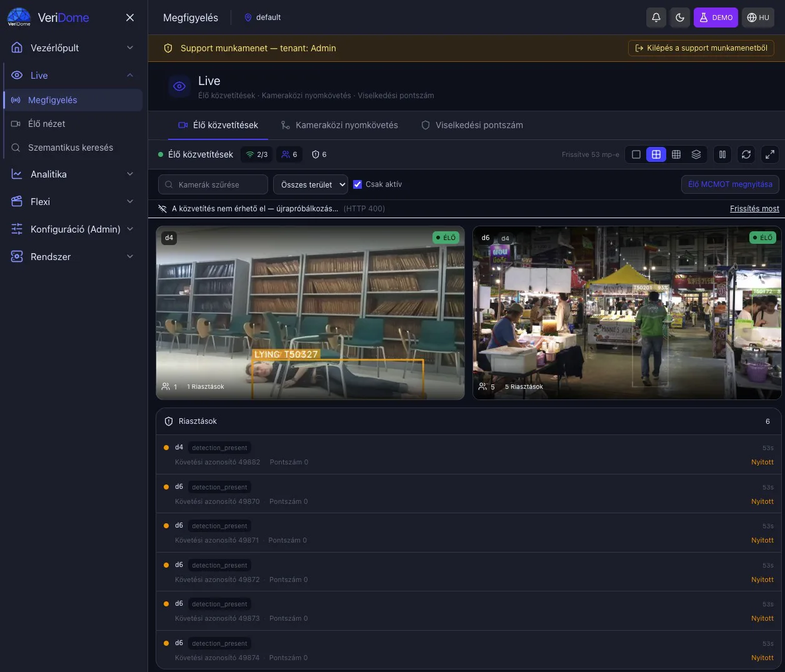
Task: Open Szemantikus keresés in the sidebar
Action: [73, 148]
